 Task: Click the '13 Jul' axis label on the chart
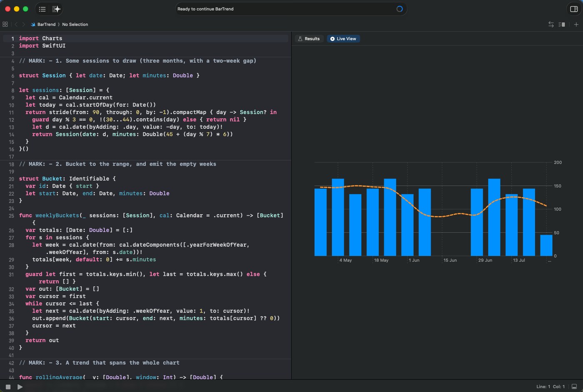[519, 261]
